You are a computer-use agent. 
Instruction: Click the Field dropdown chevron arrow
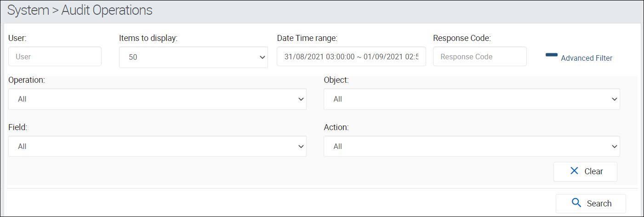click(301, 146)
